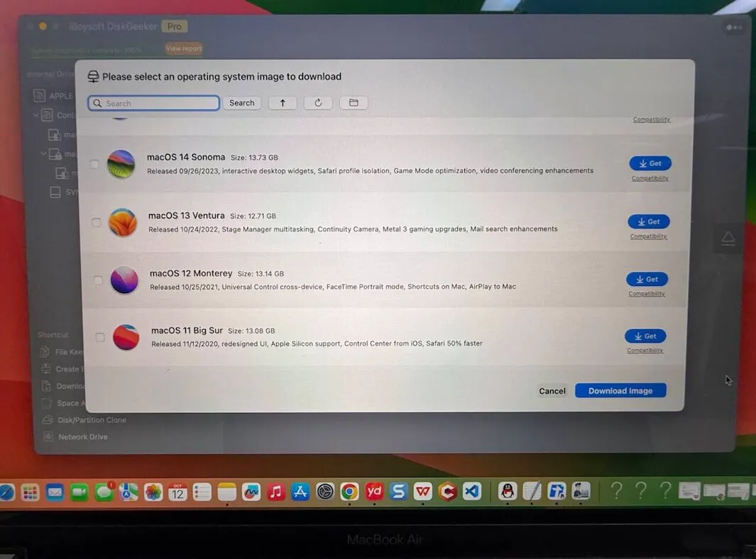
Task: Open the red 'yd' app from the Dock
Action: point(374,492)
